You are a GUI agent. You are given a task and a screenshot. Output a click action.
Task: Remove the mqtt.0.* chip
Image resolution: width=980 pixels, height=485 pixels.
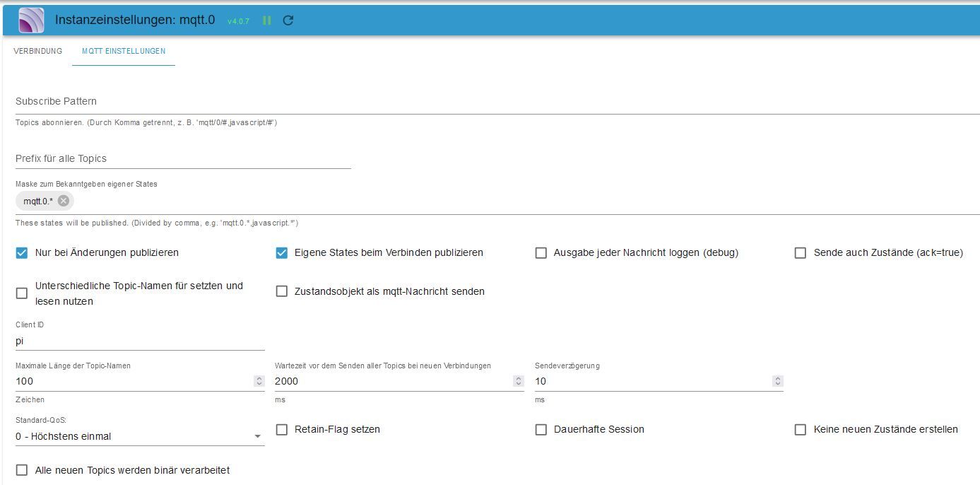[64, 201]
